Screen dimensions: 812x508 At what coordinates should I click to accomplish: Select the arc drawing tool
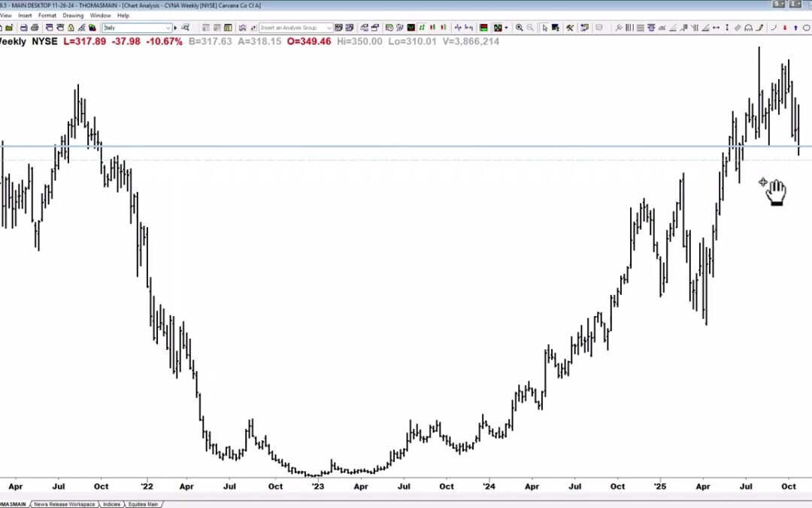[x=774, y=28]
